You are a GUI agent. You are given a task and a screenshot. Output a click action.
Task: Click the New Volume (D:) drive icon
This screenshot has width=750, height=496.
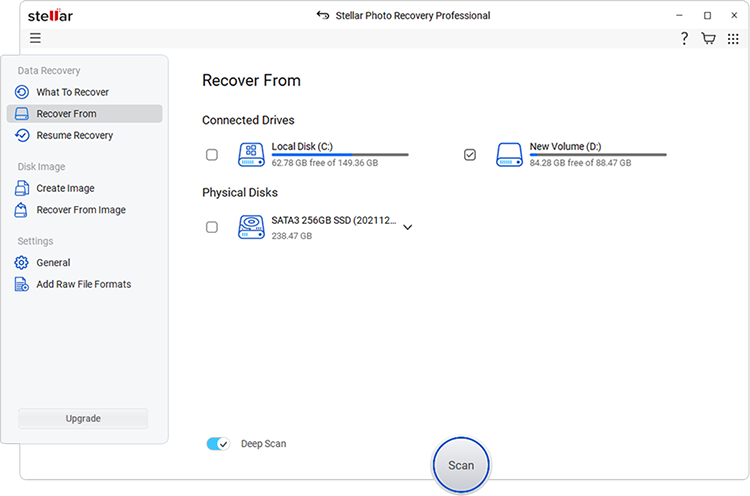[x=509, y=154]
